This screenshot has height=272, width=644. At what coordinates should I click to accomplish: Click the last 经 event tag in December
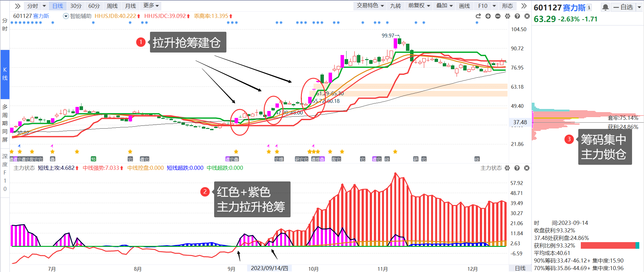pyautogui.click(x=477, y=159)
